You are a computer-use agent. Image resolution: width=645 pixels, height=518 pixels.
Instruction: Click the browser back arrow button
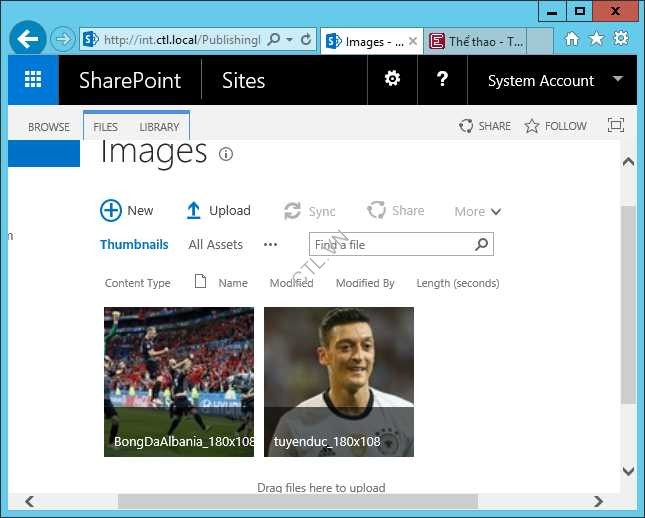pos(28,40)
